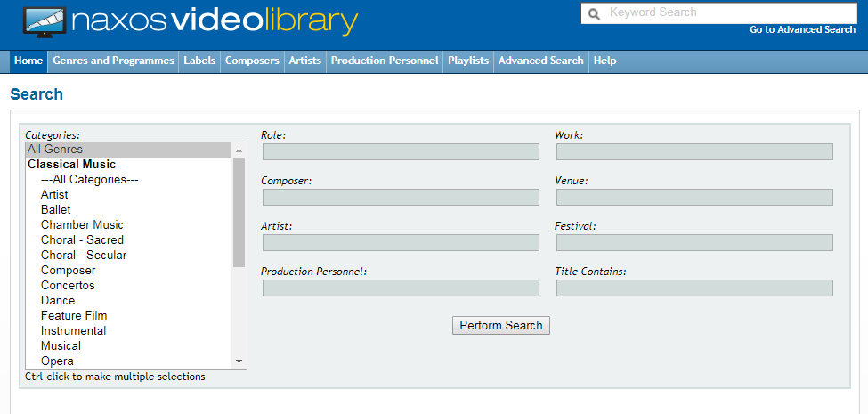
Task: Click into the Title Contains field
Action: [694, 288]
